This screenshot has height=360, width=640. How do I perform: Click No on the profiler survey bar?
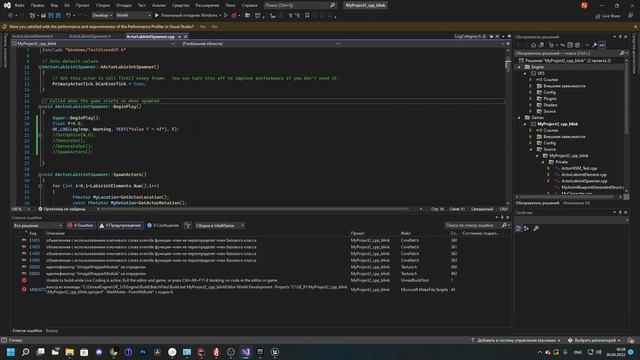point(215,27)
